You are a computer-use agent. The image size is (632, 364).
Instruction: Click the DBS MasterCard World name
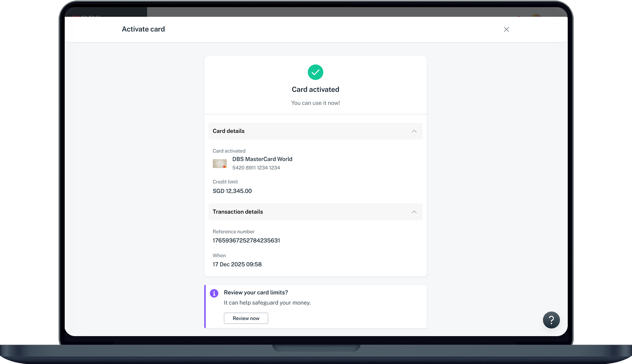(262, 159)
